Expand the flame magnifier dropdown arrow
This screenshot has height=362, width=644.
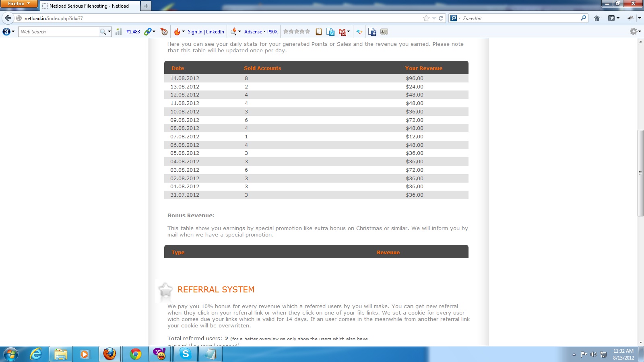tap(239, 32)
